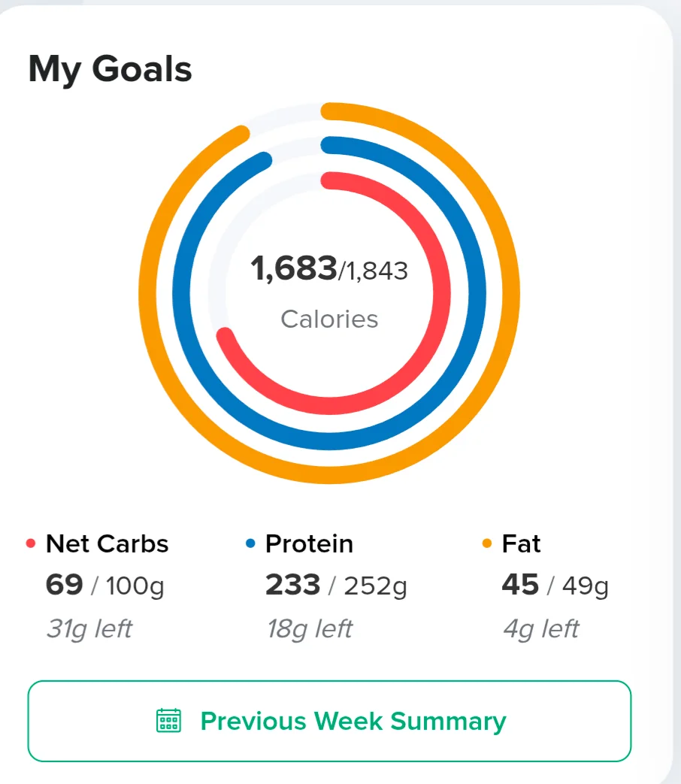
Task: Click the orange Fat legend dot
Action: coord(486,543)
